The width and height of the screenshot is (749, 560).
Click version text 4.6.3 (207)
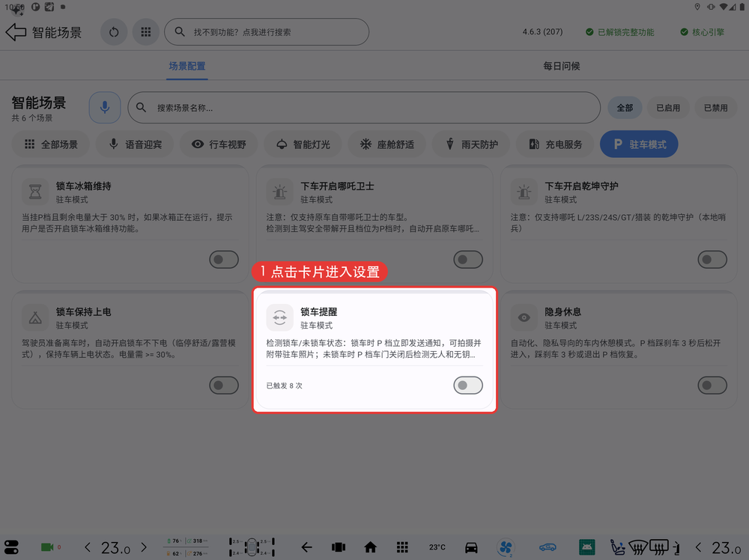click(x=542, y=32)
